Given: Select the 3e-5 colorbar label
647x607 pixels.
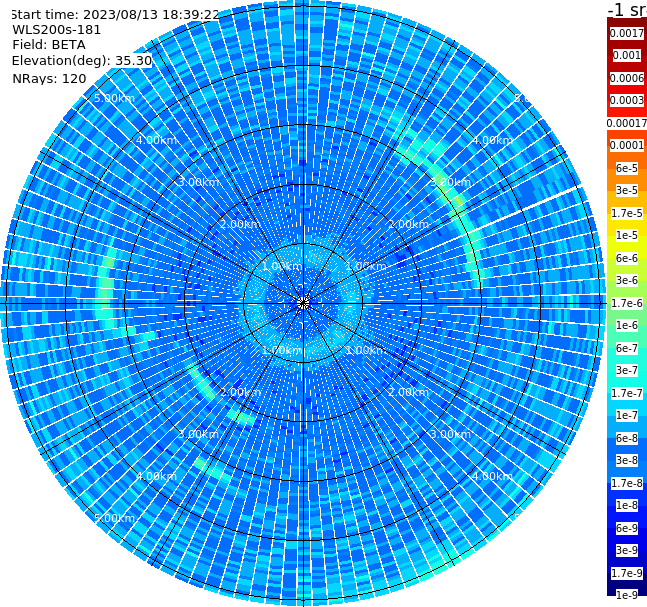Looking at the screenshot, I should (627, 190).
